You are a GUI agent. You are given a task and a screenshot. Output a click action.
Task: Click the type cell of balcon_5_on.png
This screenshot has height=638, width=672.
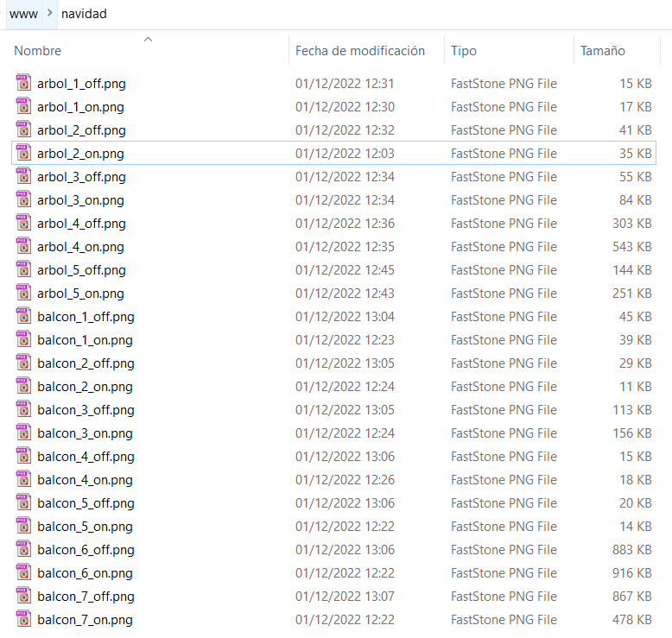point(504,526)
